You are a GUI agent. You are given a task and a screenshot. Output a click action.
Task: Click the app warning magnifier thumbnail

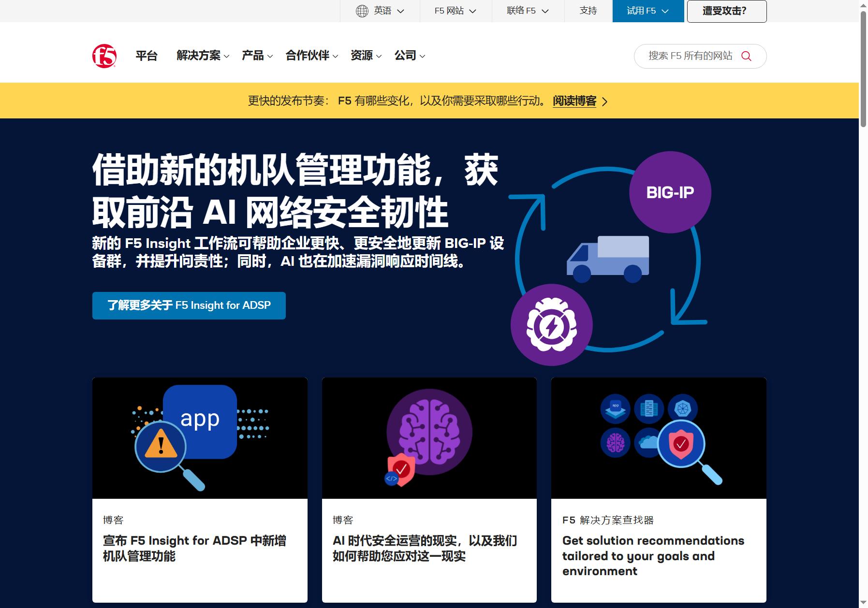(x=200, y=438)
